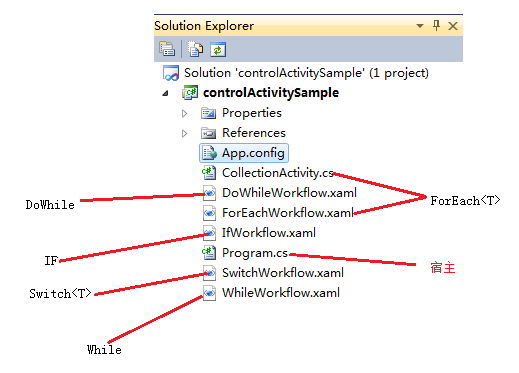
Task: Click the Properties toolbar icon
Action: click(x=167, y=49)
